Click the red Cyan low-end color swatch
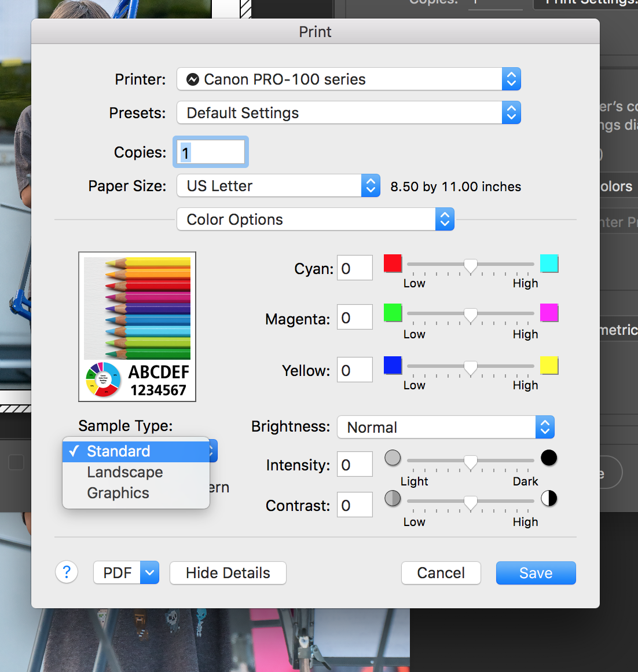Image resolution: width=638 pixels, height=672 pixels. 393,263
